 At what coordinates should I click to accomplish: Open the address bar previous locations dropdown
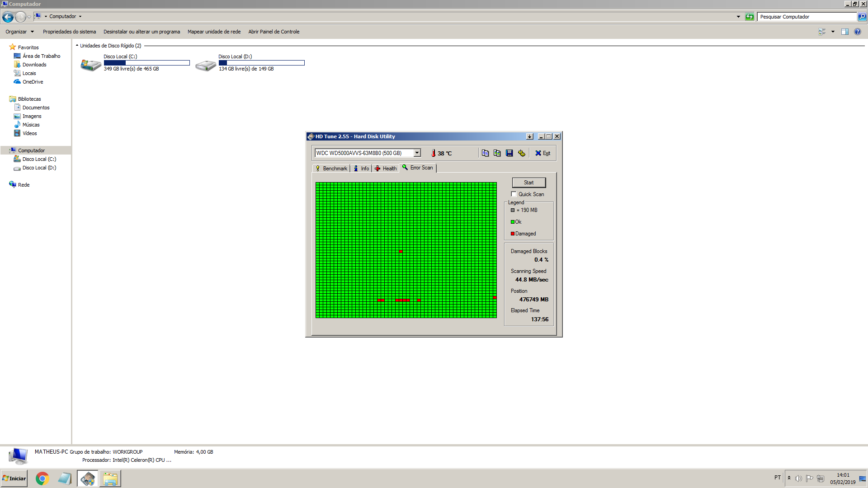[738, 17]
